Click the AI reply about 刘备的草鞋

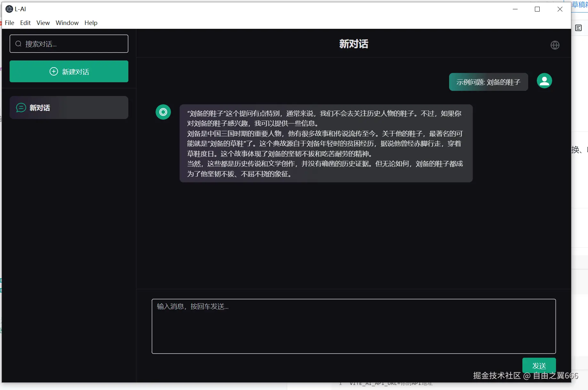[326, 143]
